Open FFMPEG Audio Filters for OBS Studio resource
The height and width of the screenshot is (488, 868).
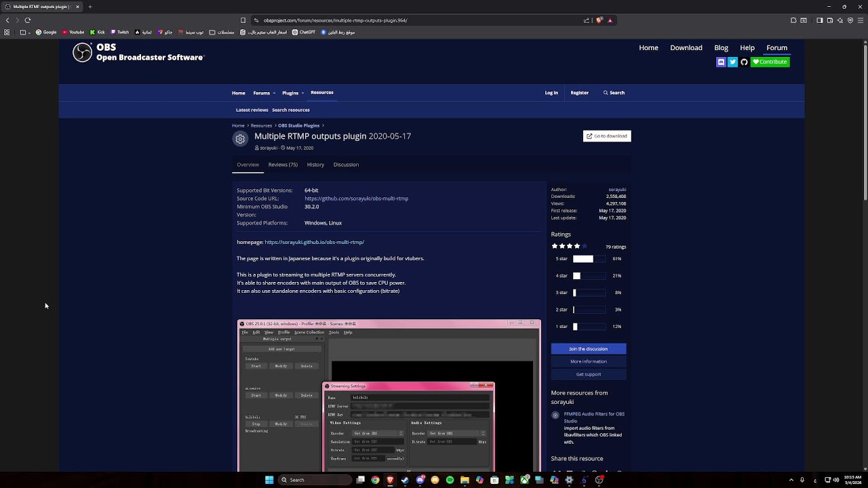pos(594,417)
